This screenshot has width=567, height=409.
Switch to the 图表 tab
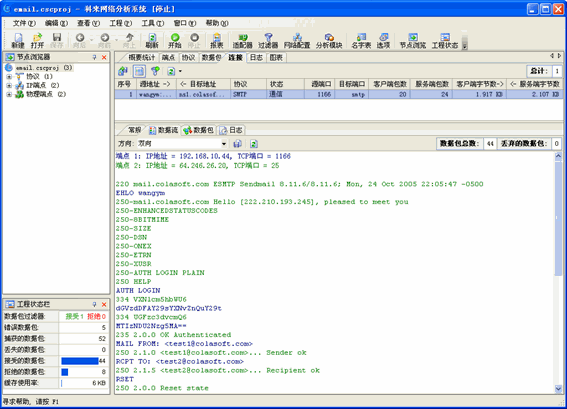276,57
